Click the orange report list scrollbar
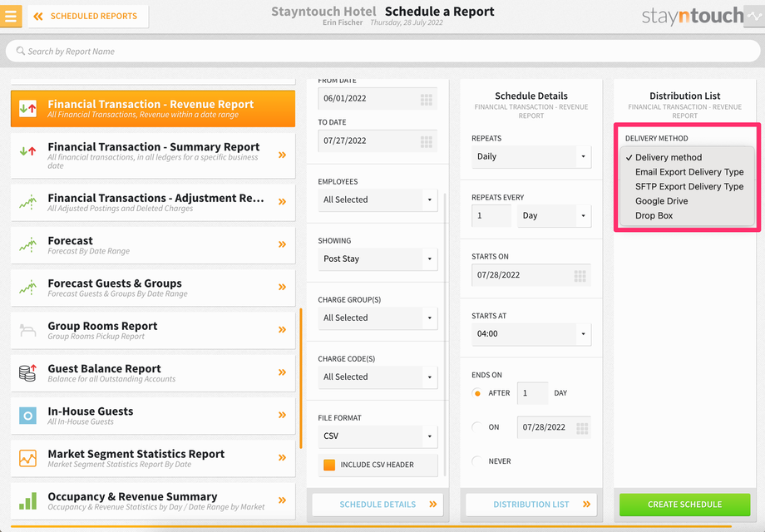This screenshot has width=765, height=532. coord(301,378)
